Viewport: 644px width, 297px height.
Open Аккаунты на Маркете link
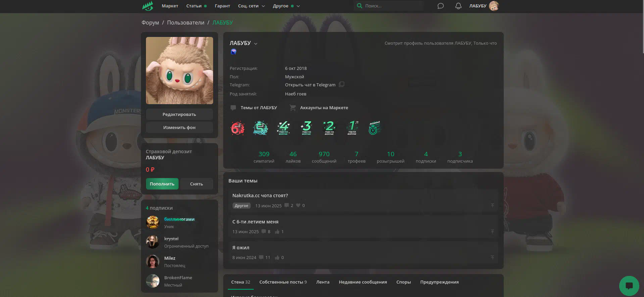pyautogui.click(x=324, y=108)
